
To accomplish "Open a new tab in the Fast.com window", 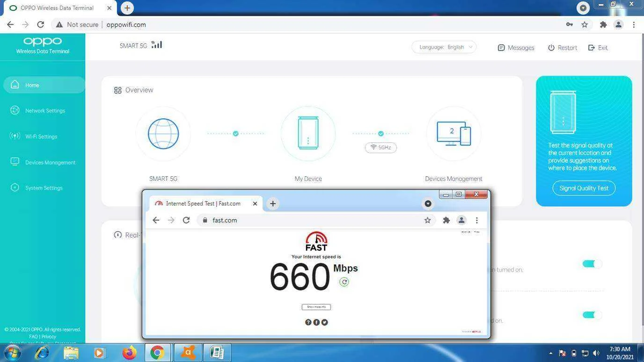I will point(273,203).
